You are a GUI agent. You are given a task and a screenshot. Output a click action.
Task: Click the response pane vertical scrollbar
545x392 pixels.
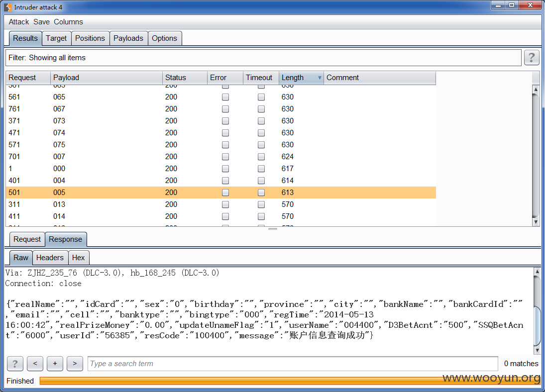[x=537, y=311]
